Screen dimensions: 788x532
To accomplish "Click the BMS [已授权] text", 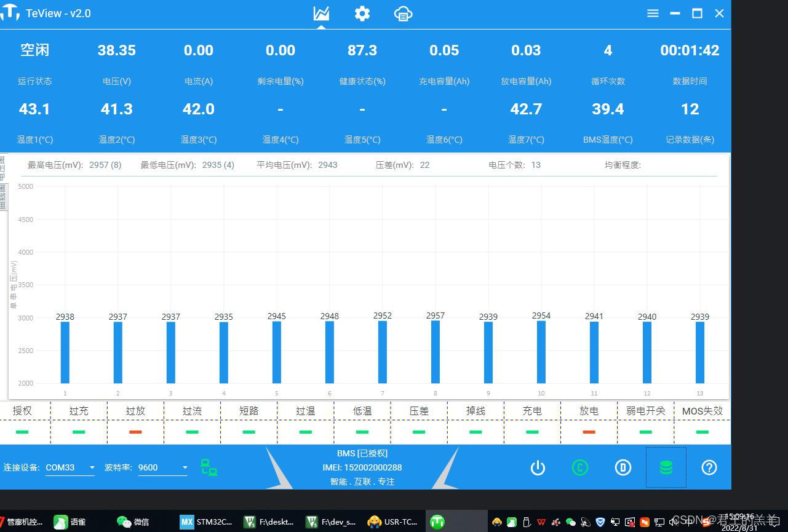I will tap(362, 453).
